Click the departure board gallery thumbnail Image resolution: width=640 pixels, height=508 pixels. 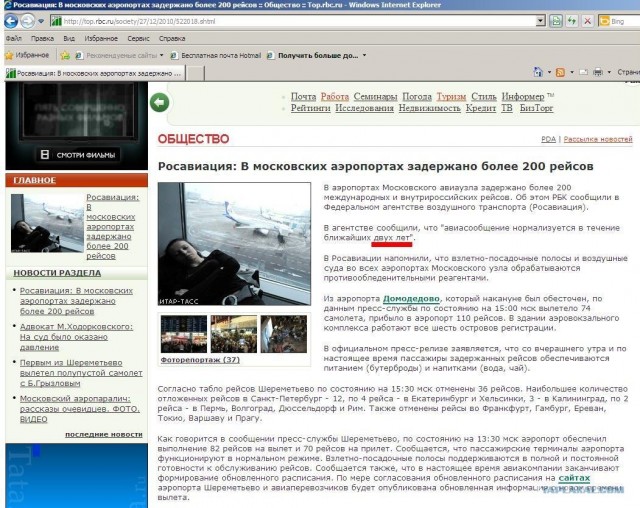(x=184, y=334)
